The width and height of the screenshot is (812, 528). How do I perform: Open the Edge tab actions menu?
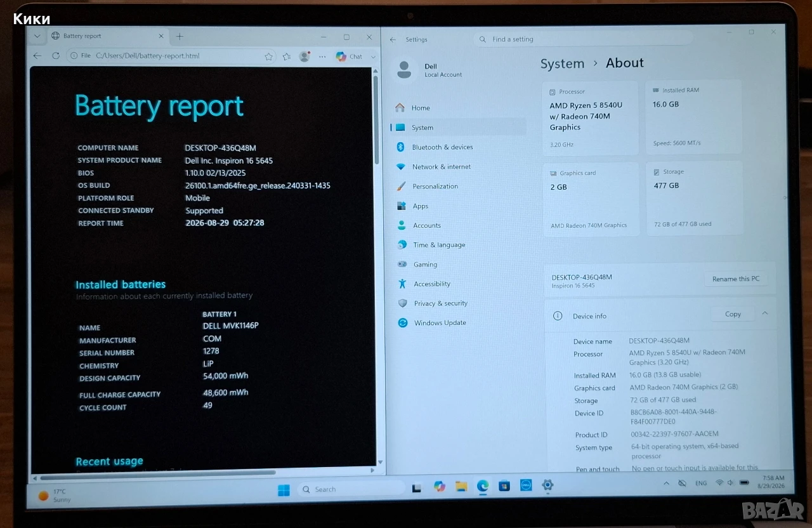coord(37,36)
